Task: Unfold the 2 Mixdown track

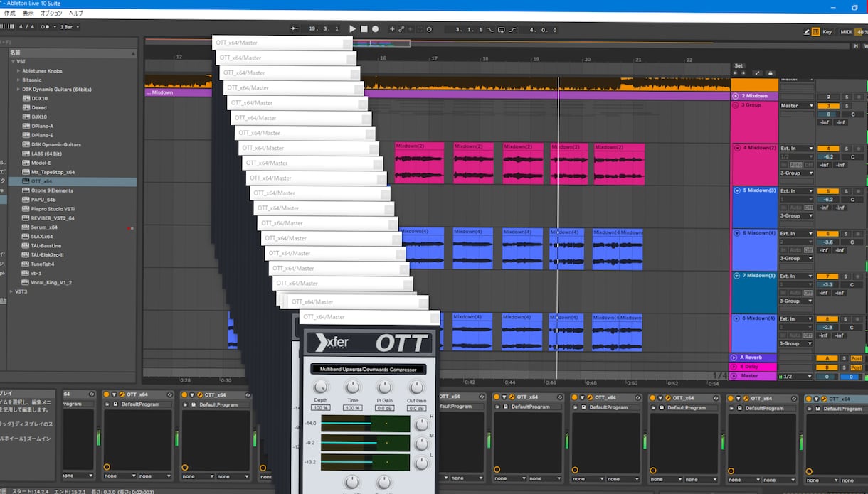Action: coord(736,96)
